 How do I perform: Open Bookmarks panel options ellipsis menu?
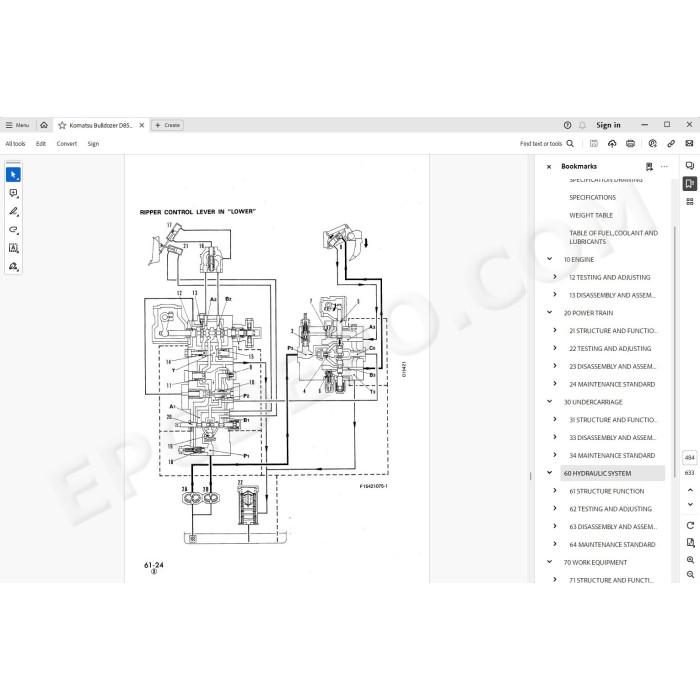click(664, 167)
